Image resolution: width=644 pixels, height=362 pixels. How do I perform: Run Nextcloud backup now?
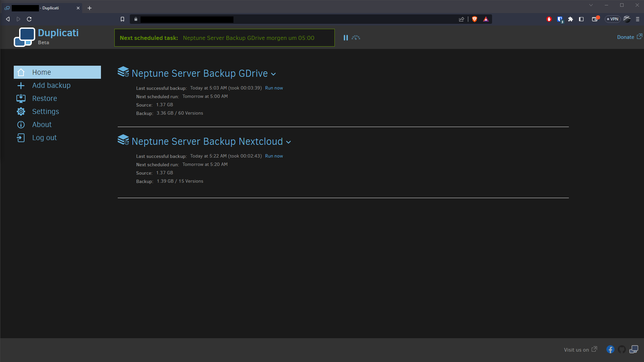click(x=274, y=156)
